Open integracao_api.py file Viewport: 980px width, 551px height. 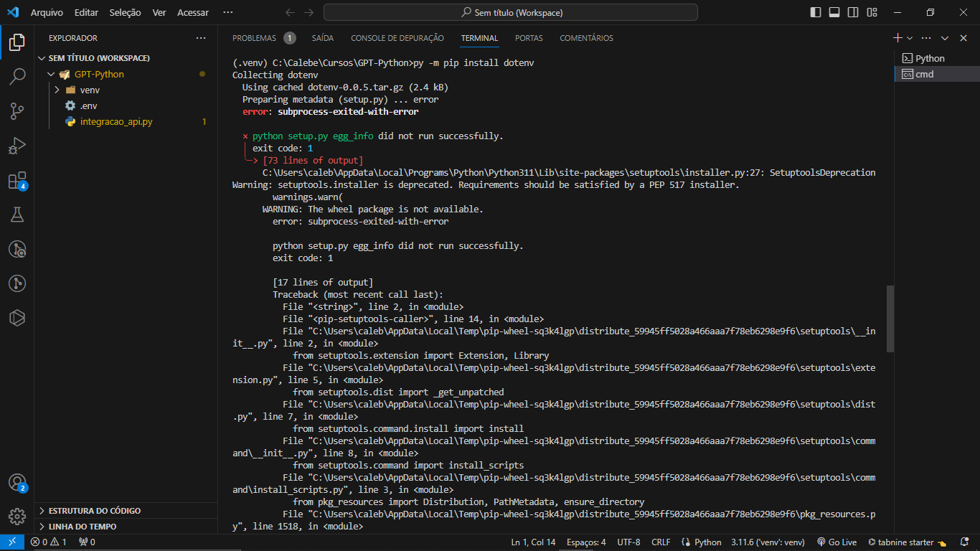point(126,121)
